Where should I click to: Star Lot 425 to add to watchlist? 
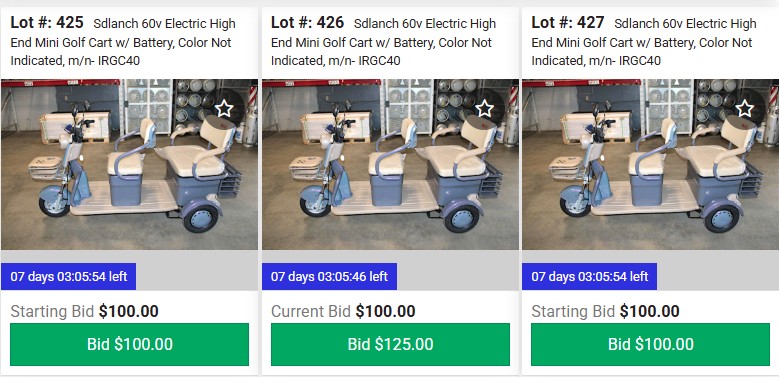tap(224, 108)
